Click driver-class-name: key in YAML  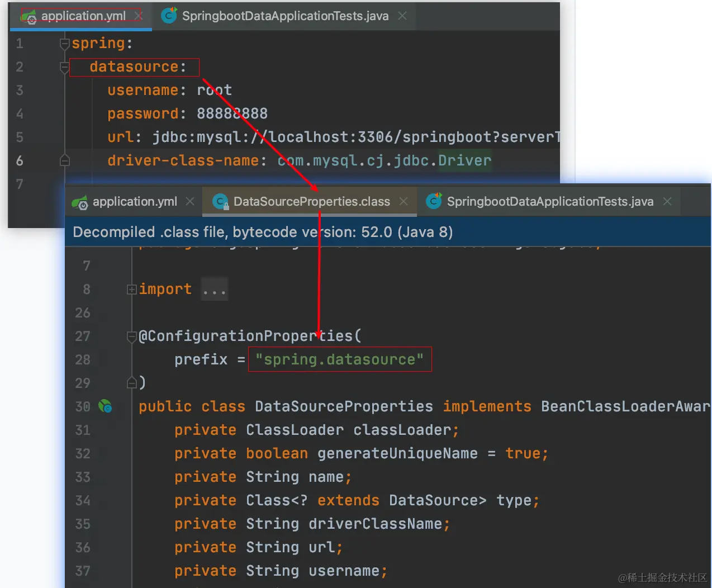tap(183, 160)
